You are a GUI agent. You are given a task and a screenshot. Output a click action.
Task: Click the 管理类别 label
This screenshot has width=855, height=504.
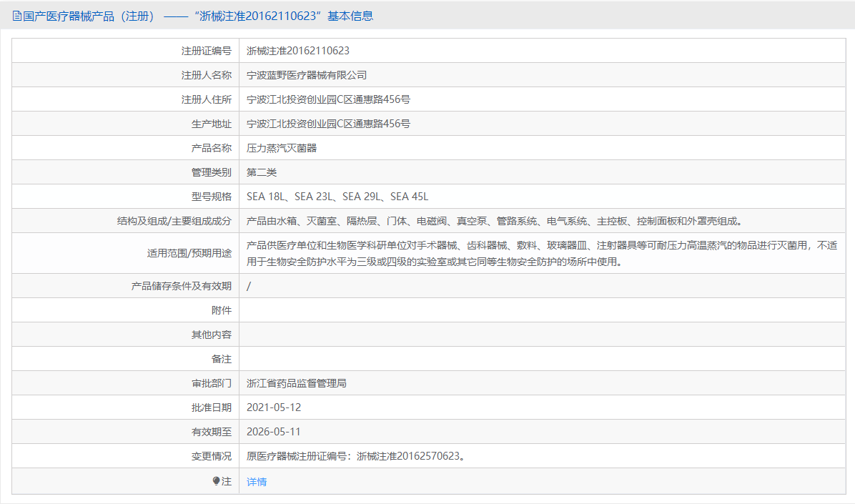pyautogui.click(x=212, y=172)
